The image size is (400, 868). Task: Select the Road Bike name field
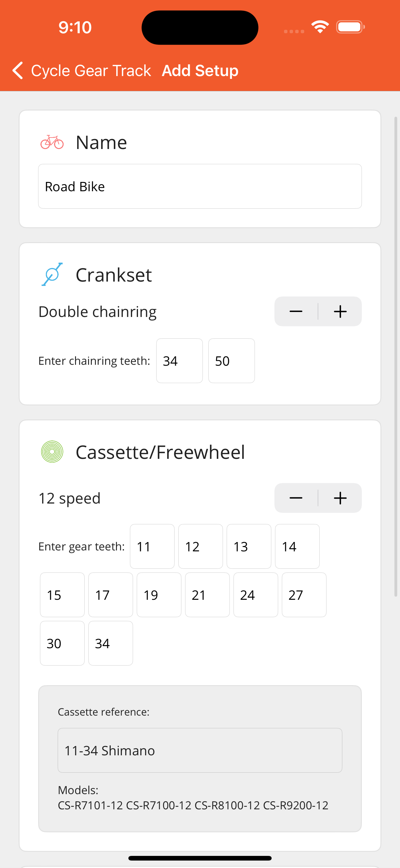point(200,186)
